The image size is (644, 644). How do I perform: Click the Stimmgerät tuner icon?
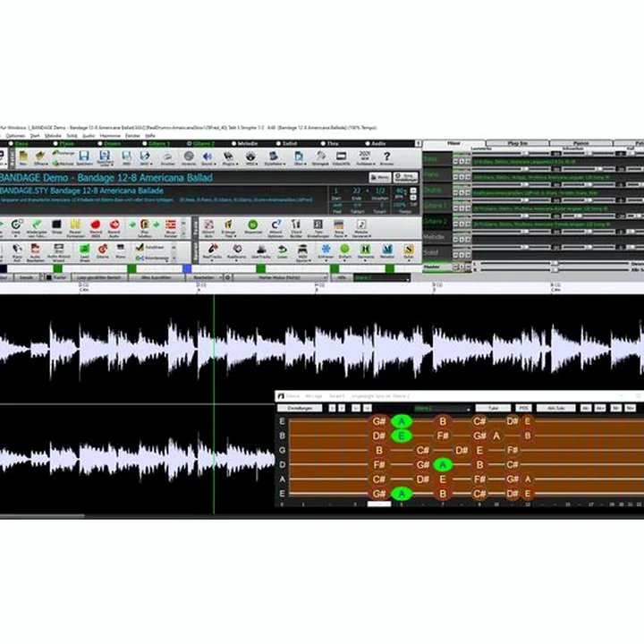point(320,157)
